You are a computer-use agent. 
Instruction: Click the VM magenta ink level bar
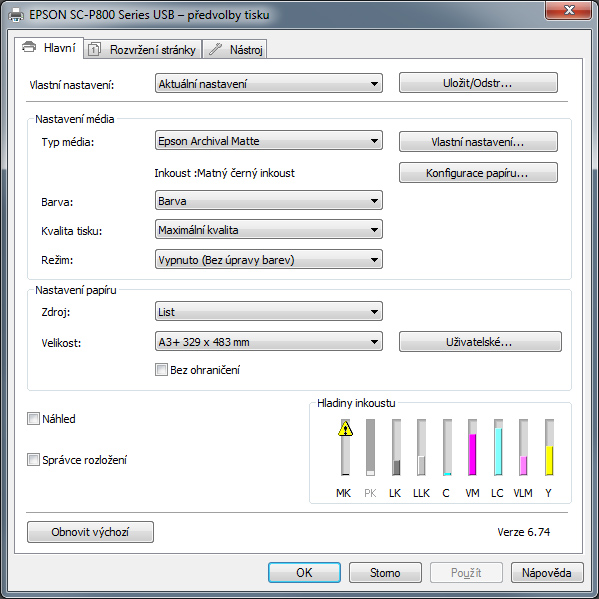[473, 447]
